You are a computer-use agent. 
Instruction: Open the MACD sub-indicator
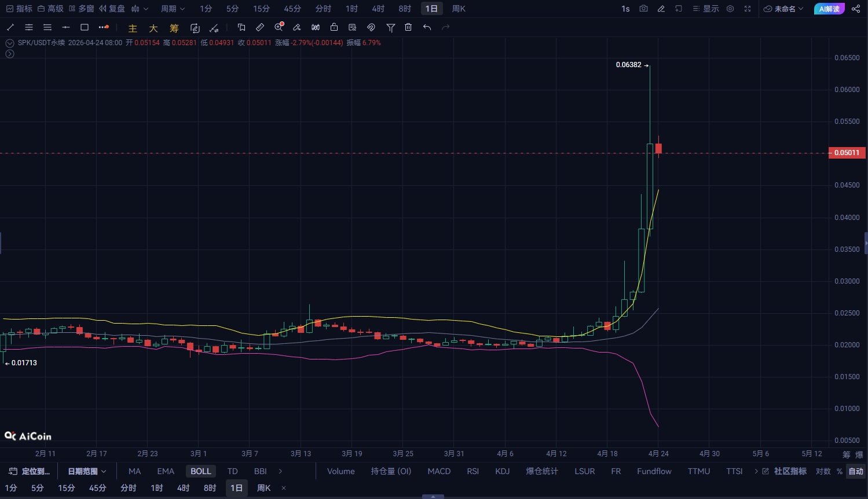pos(439,471)
